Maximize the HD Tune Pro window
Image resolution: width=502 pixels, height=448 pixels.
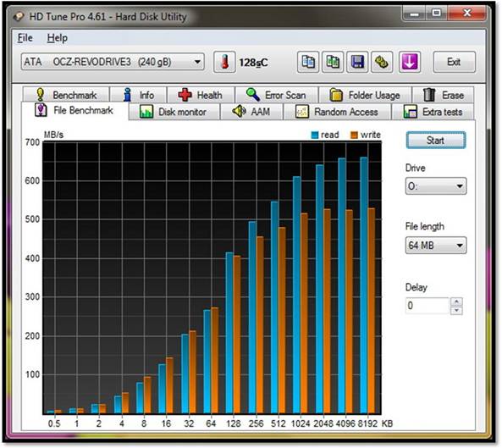(x=436, y=14)
